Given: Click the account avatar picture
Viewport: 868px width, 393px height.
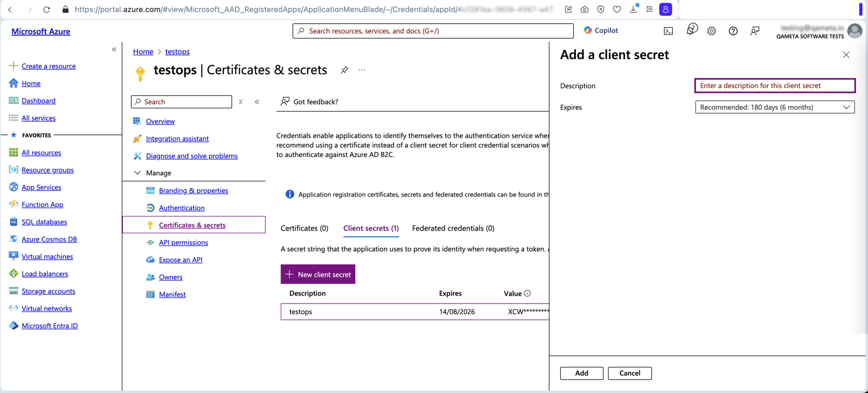Looking at the screenshot, I should point(854,31).
